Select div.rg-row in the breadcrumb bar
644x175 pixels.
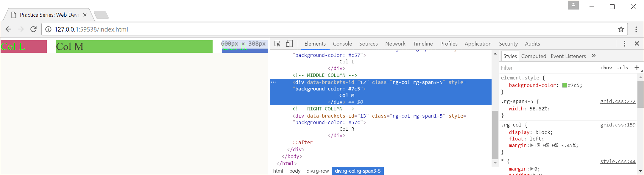pos(318,171)
